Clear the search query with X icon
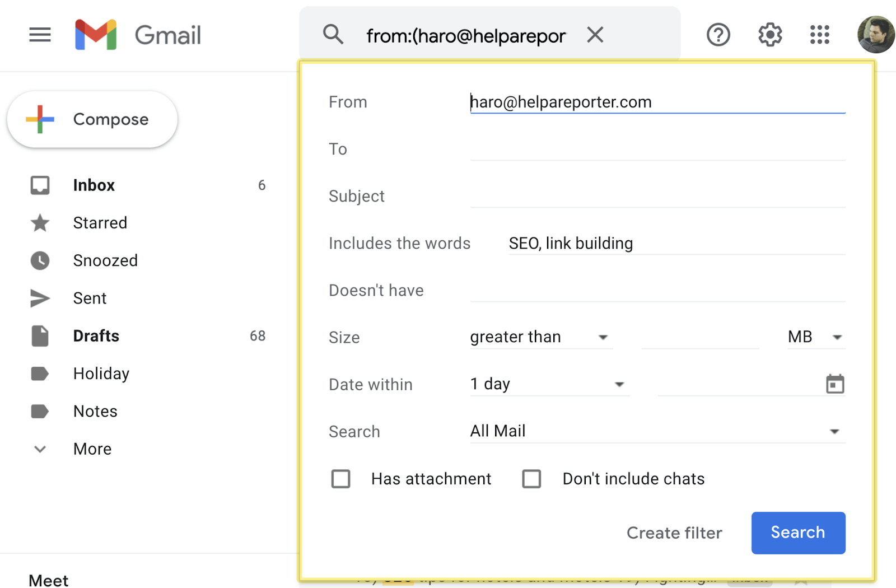Screen dimensions: 896x588 pos(595,35)
